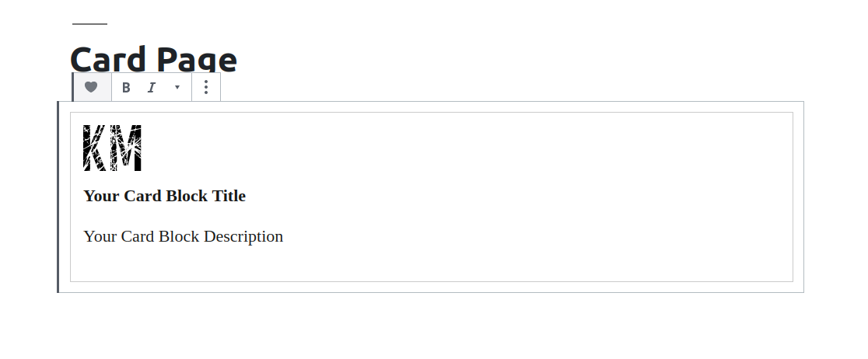
Task: Select the KM logo image
Action: [x=112, y=148]
